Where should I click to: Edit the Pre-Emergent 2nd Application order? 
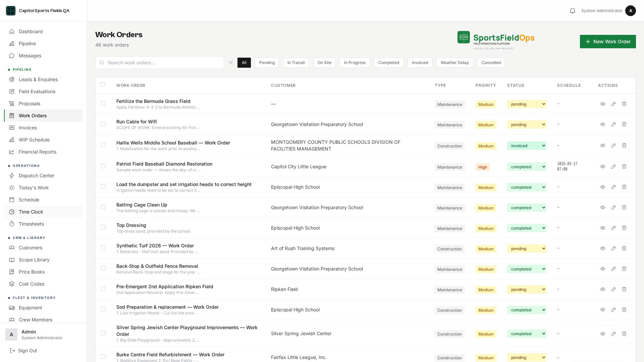point(613,289)
